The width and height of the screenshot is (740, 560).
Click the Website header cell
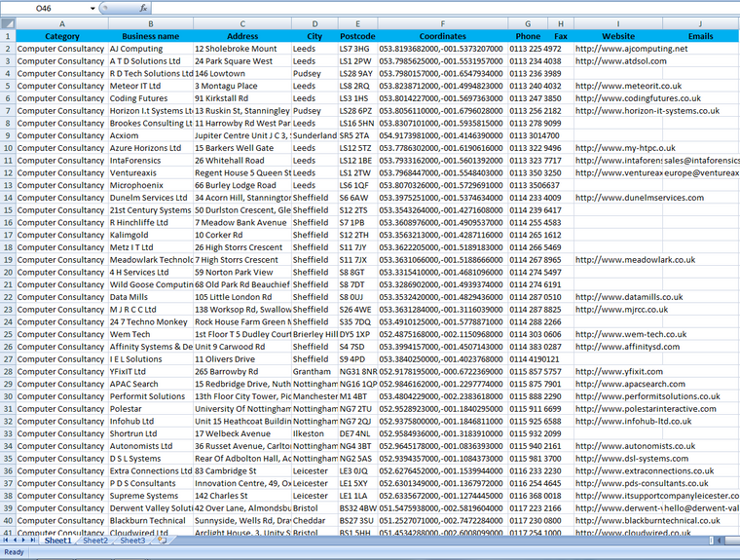click(618, 36)
